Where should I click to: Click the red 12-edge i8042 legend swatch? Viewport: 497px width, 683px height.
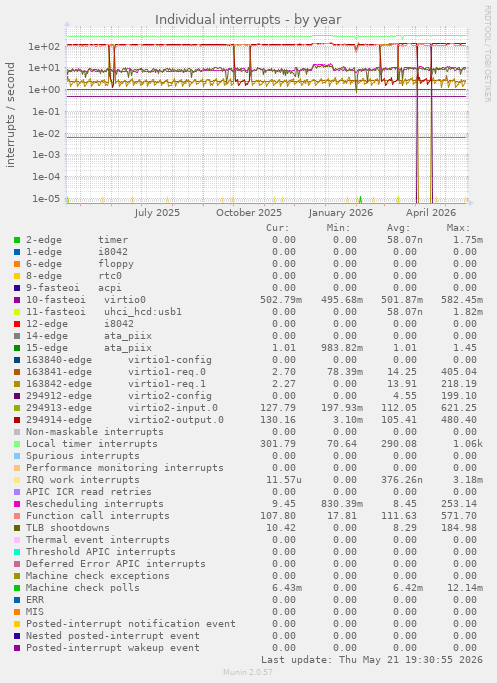pos(17,324)
